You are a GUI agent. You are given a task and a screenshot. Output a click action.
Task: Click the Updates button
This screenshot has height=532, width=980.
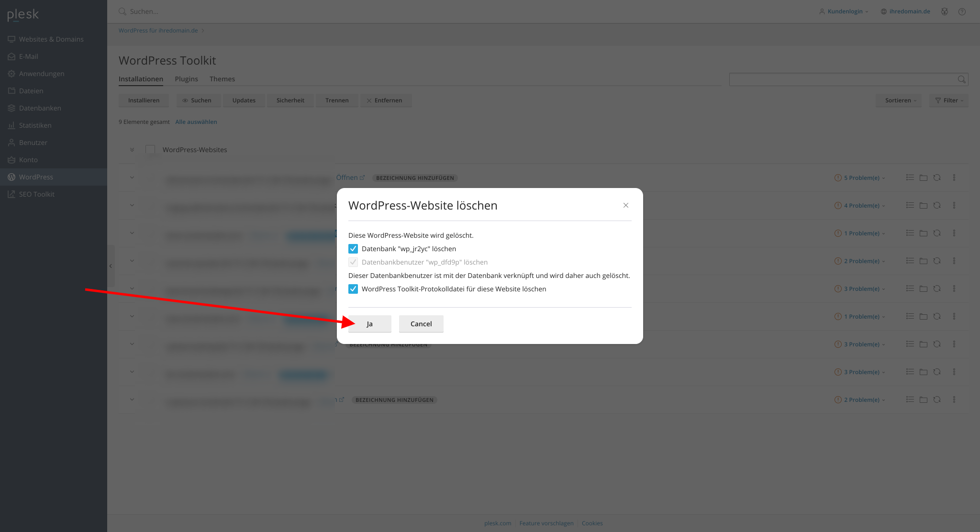click(244, 100)
